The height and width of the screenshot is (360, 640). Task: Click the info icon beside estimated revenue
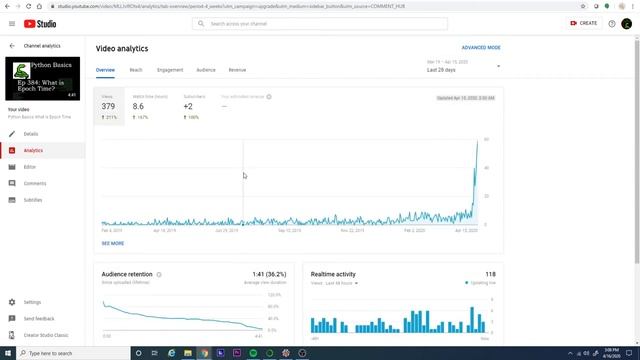click(x=269, y=97)
